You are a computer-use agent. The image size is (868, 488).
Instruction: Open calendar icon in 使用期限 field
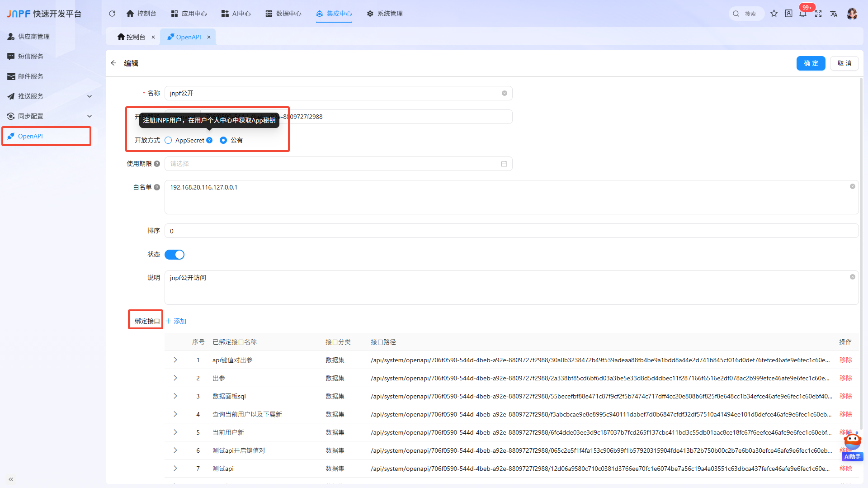click(504, 164)
